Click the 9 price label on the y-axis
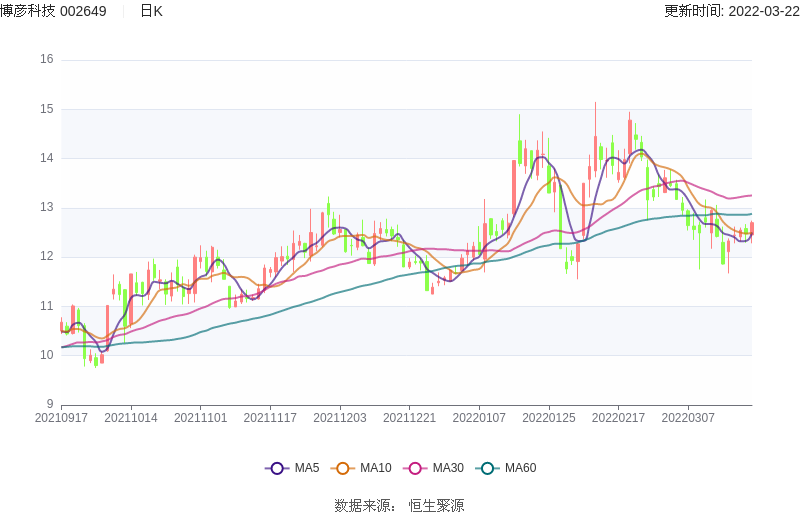800x517 pixels. pos(50,404)
